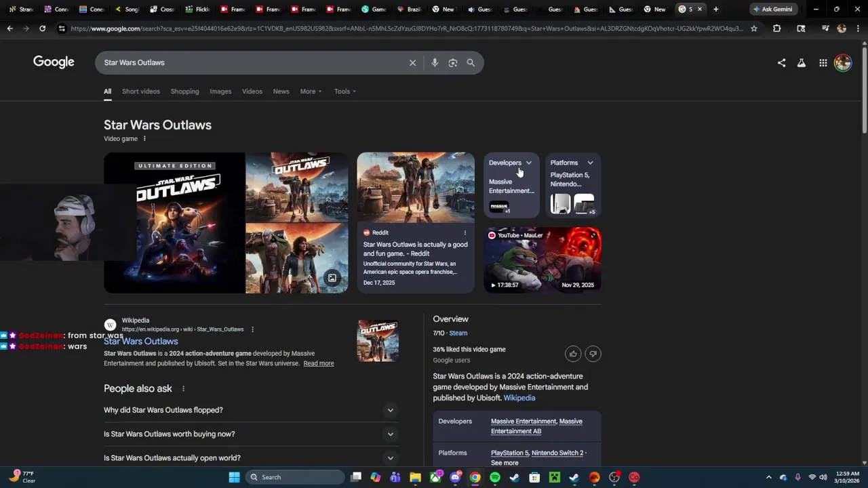The width and height of the screenshot is (868, 488).
Task: Show hidden system tray icons
Action: click(768, 477)
